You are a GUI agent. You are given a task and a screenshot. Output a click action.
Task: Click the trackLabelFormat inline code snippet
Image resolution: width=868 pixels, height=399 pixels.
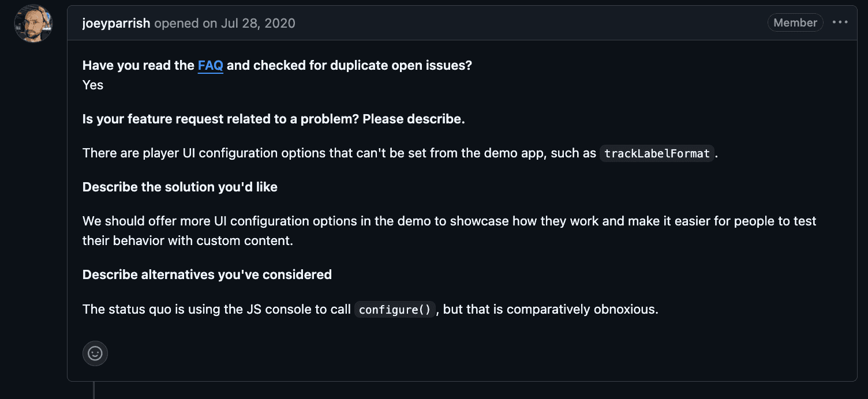[657, 153]
